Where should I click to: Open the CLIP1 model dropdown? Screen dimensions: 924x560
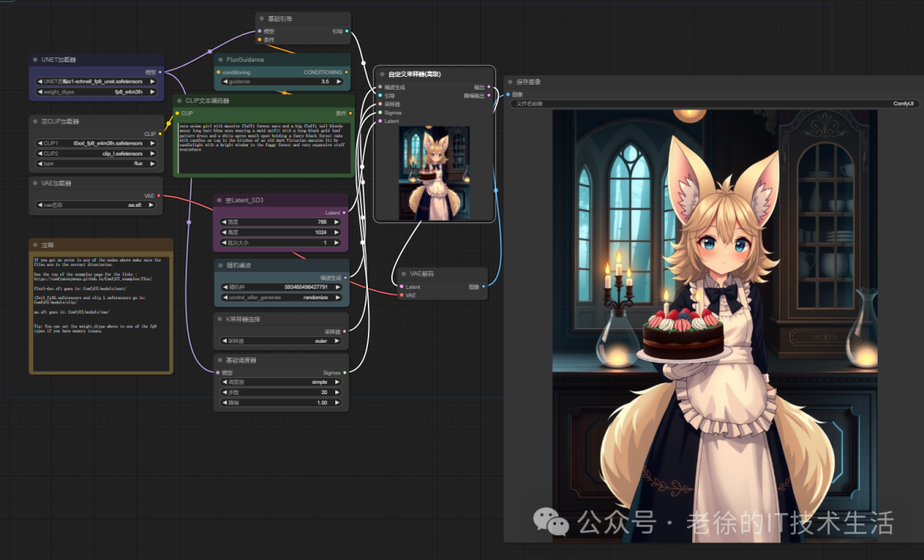point(96,143)
